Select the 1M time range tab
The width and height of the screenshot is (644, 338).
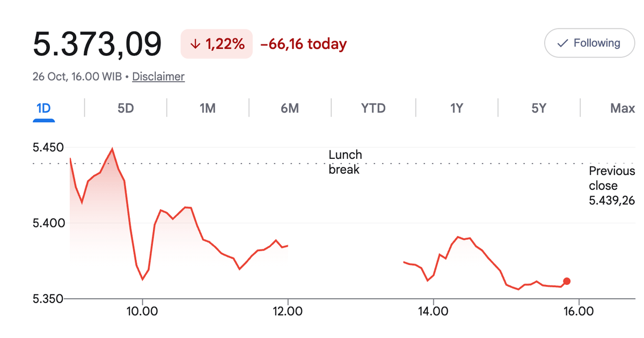click(x=208, y=108)
